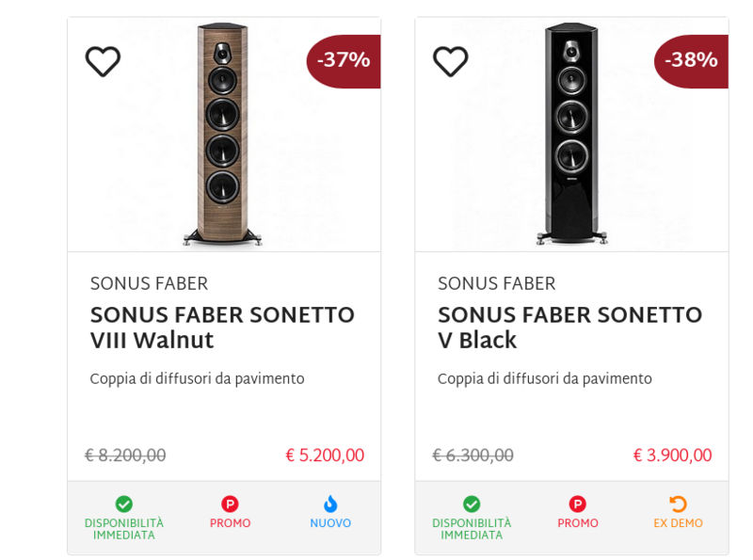Add Sonetto VIII Walnut to wishlist heart
Screen dimensions: 753x560
(103, 61)
